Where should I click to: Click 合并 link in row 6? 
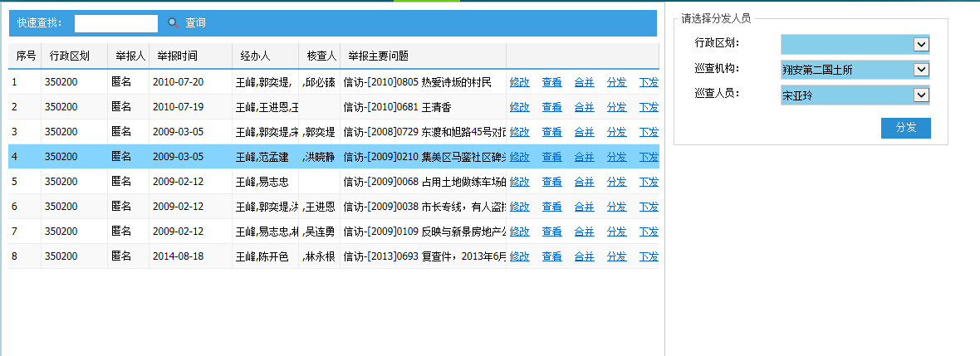[585, 206]
